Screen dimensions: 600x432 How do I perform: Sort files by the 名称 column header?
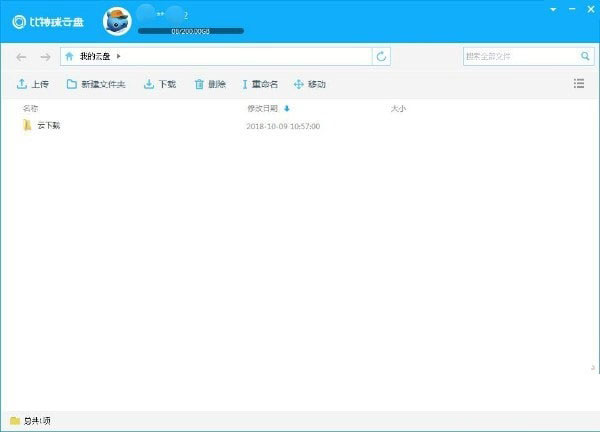click(31, 107)
